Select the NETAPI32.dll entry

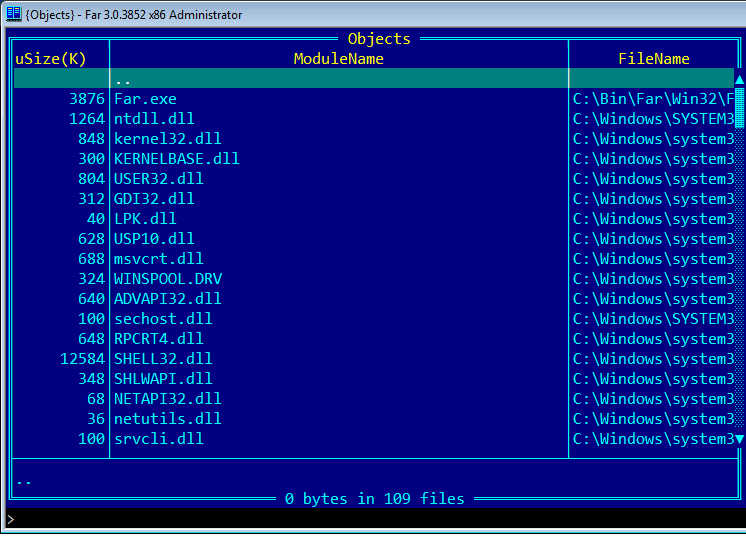tap(374, 399)
